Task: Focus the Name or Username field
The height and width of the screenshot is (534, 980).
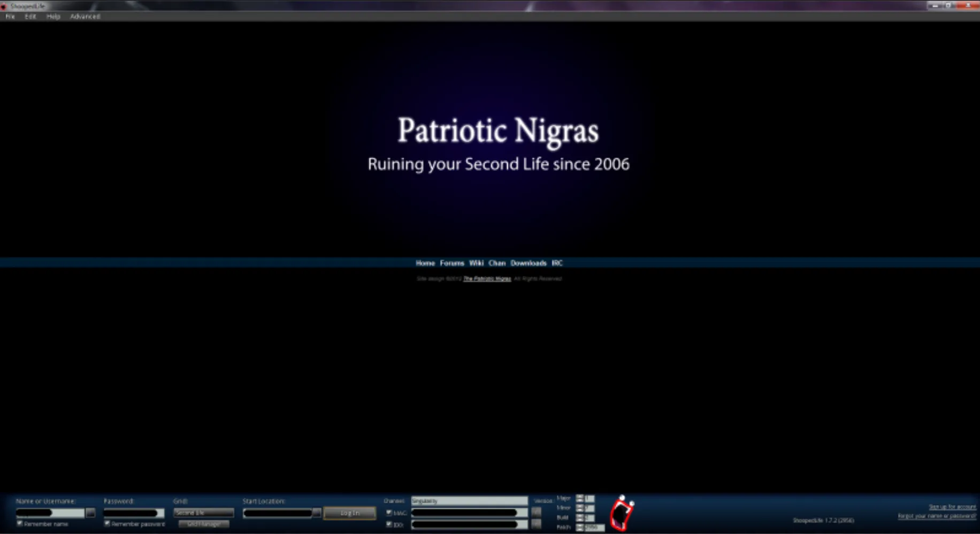Action: pyautogui.click(x=50, y=513)
